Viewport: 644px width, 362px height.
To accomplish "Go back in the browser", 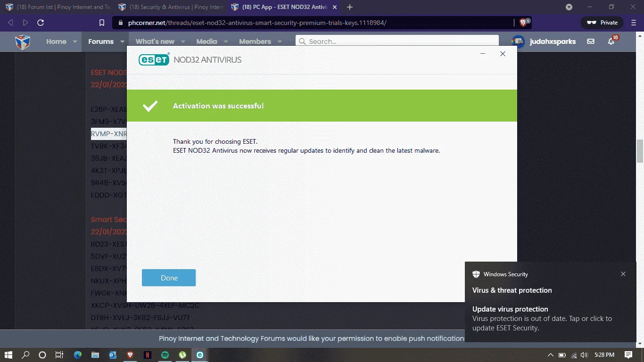I will [x=10, y=23].
